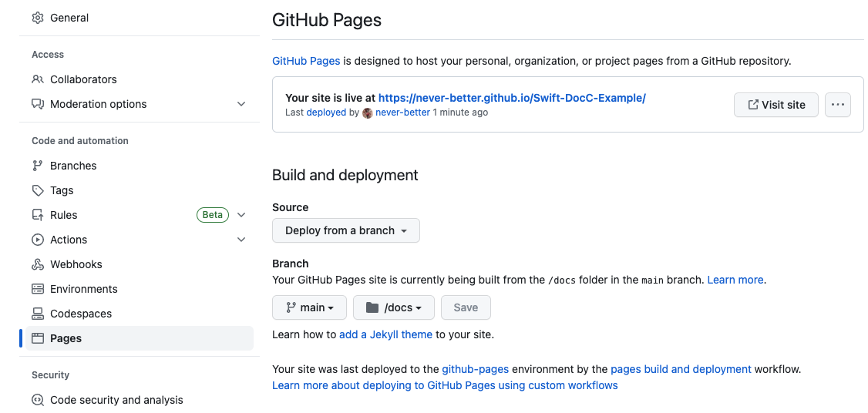The image size is (868, 413).
Task: Click the folder icon on /docs button
Action: coord(372,307)
